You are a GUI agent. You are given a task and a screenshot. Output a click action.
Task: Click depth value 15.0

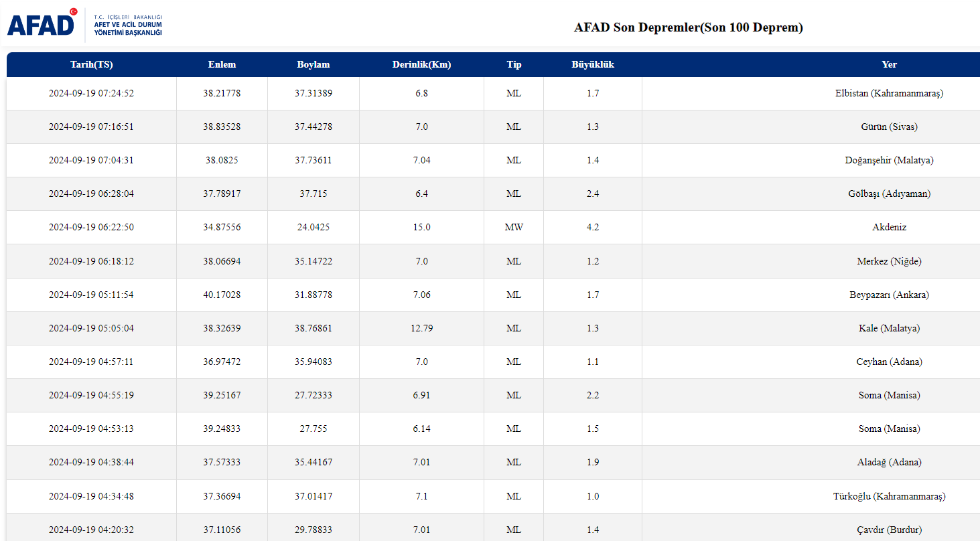click(421, 228)
